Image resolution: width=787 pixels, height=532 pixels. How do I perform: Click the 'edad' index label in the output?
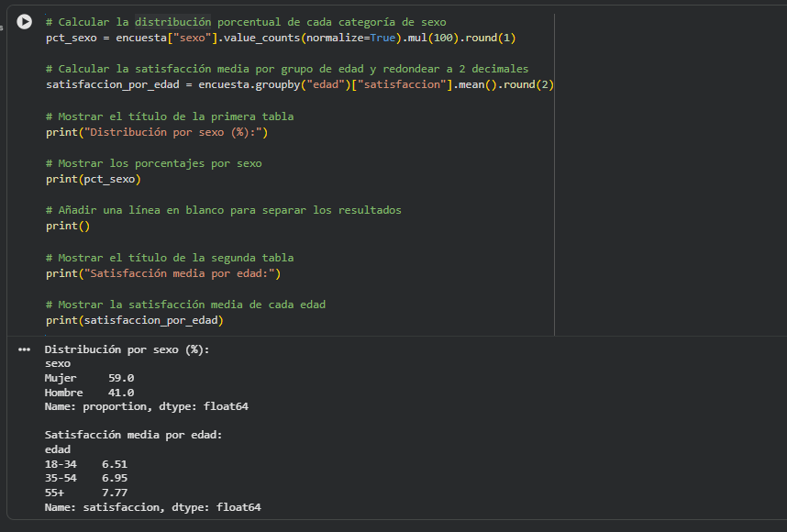click(x=58, y=449)
